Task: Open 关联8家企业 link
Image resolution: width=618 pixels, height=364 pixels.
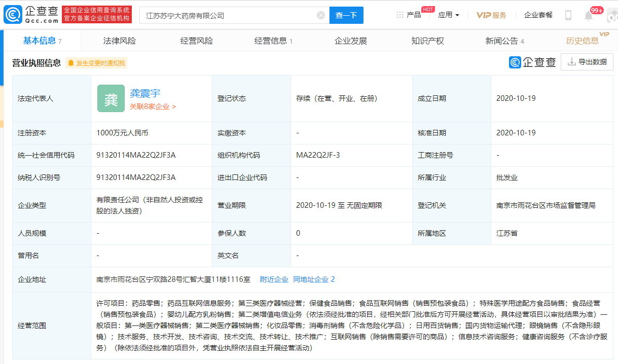Action: click(x=153, y=107)
